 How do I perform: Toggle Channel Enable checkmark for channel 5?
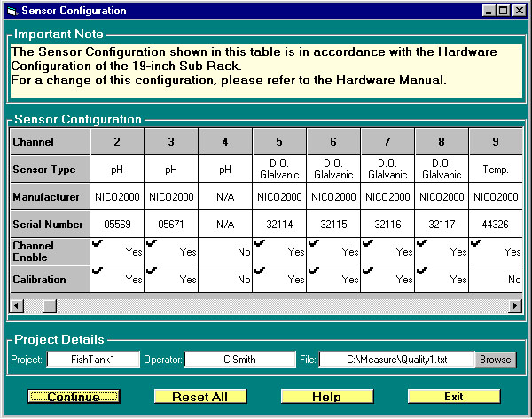(x=260, y=243)
